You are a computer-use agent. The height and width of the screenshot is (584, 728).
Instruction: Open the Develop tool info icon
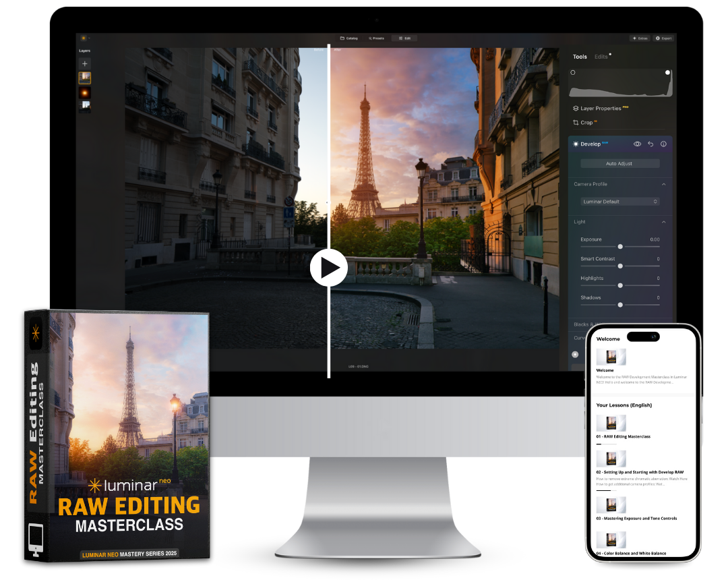pyautogui.click(x=663, y=144)
